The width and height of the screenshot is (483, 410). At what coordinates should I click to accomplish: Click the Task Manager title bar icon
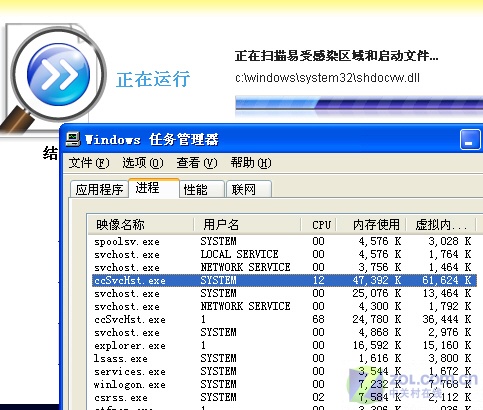tap(73, 139)
